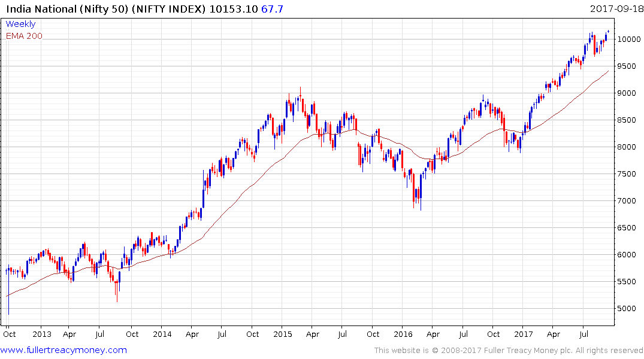Image resolution: width=644 pixels, height=359 pixels.
Task: Click the 5500 price axis label
Action: click(x=627, y=281)
